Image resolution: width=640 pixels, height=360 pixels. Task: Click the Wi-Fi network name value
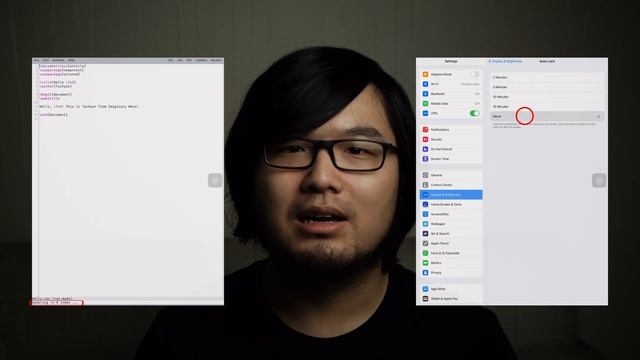[x=470, y=84]
